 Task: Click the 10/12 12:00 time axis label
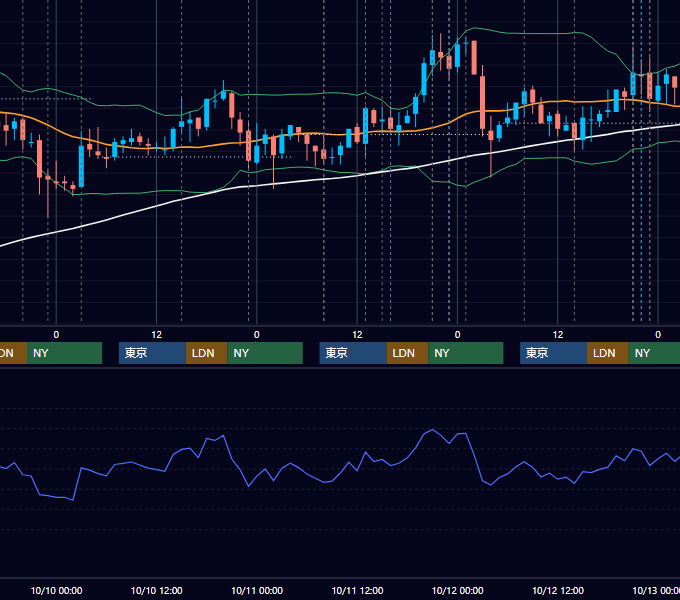(558, 590)
